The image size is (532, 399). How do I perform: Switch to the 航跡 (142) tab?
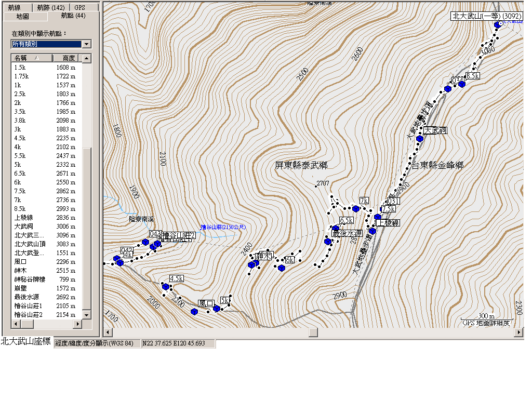(51, 7)
